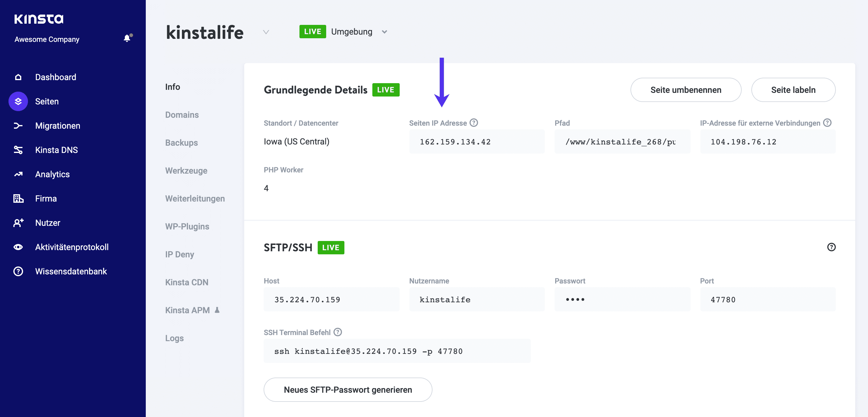This screenshot has height=417, width=868.
Task: Click the SSH Terminal Befehl help icon
Action: click(337, 332)
